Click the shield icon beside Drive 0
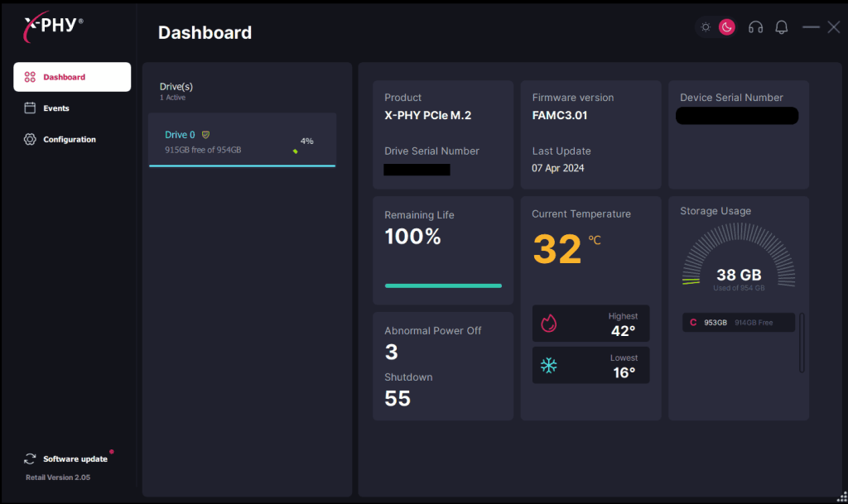Viewport: 848px width, 504px height. [x=206, y=134]
